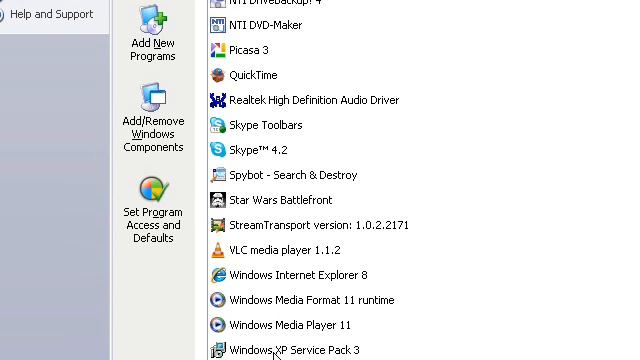Click Add/Remove Windows Components label
The image size is (640, 360).
[x=153, y=134]
